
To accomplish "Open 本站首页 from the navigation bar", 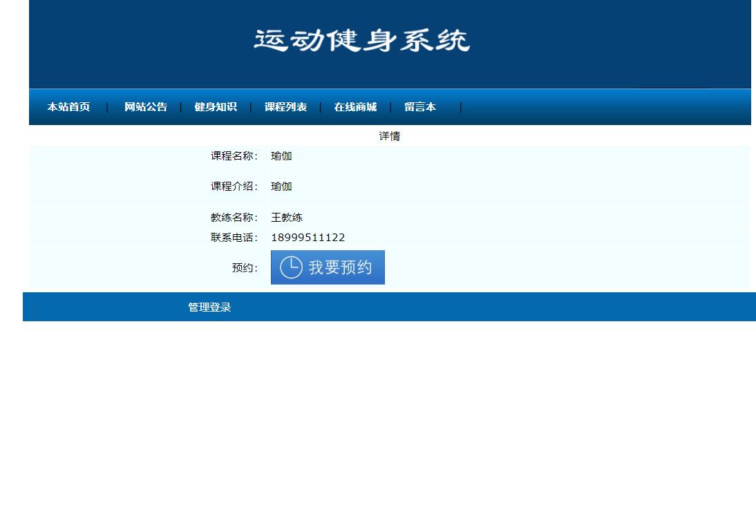I will pyautogui.click(x=68, y=107).
